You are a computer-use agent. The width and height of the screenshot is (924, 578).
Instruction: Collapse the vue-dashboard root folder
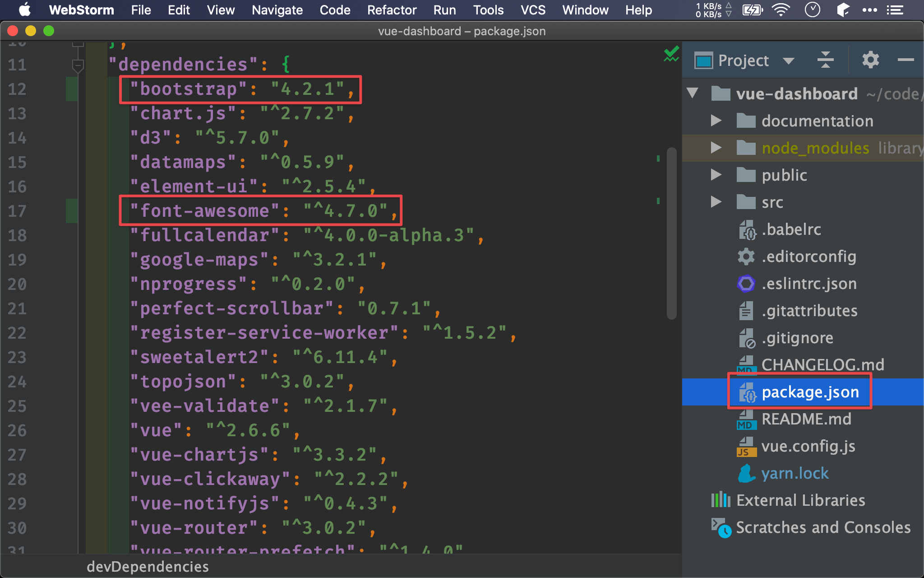point(693,93)
